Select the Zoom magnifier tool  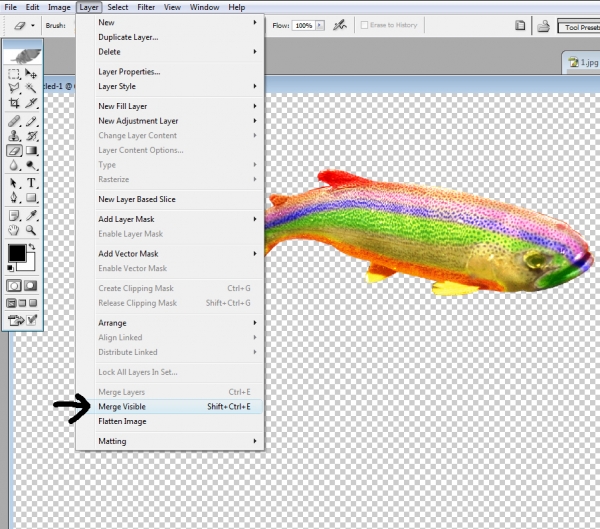(x=31, y=230)
